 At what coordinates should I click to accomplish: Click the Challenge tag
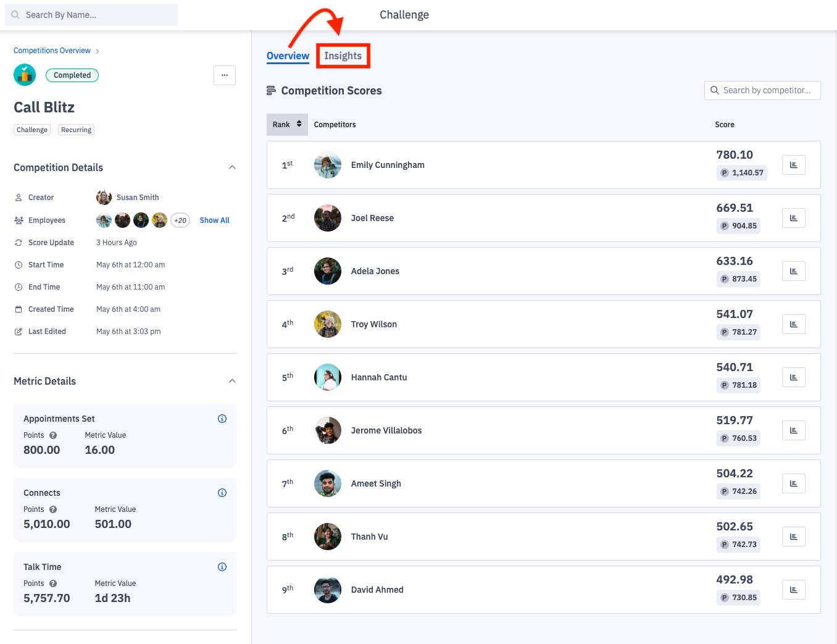pyautogui.click(x=32, y=130)
